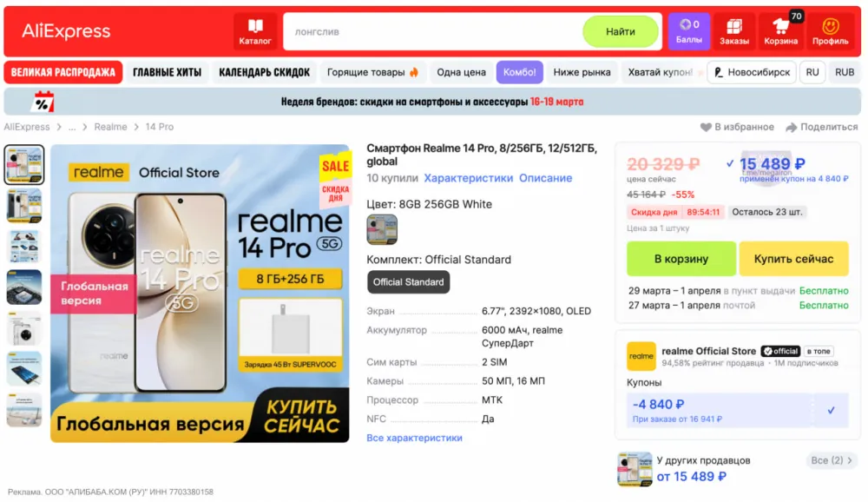Open the КАЛЕНДАРЬ СКИДОК tab
Viewport: 868px width, 502px height.
click(264, 72)
